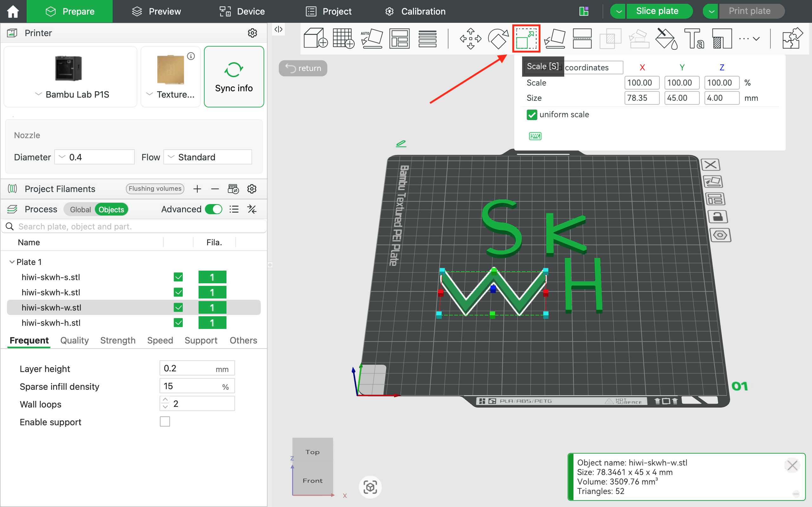812x507 pixels.
Task: Select the Rotate tool icon
Action: pos(498,39)
